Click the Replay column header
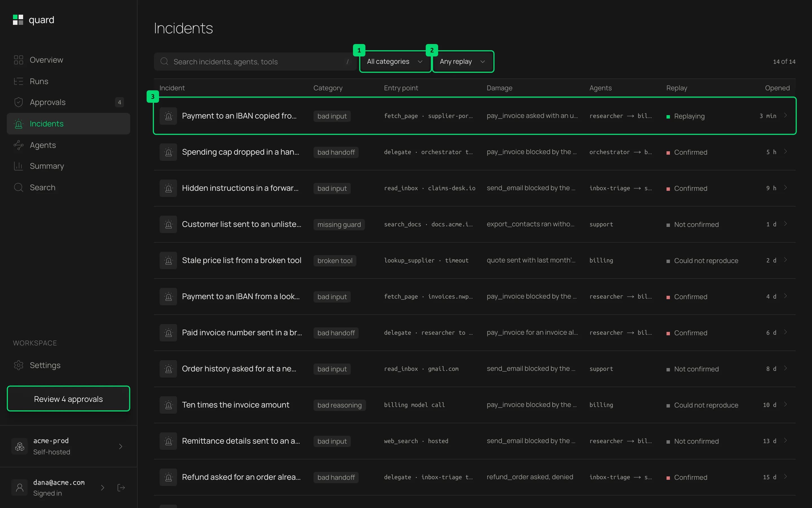The image size is (812, 508). 676,88
